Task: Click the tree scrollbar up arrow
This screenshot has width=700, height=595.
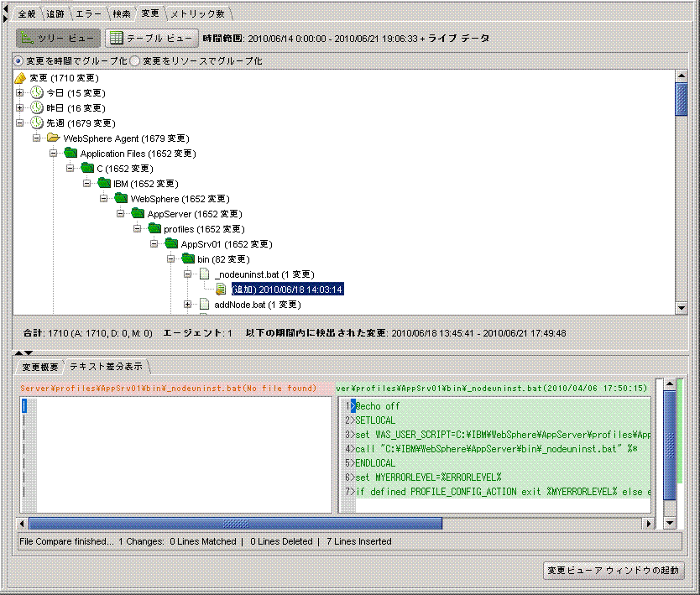Action: (682, 76)
